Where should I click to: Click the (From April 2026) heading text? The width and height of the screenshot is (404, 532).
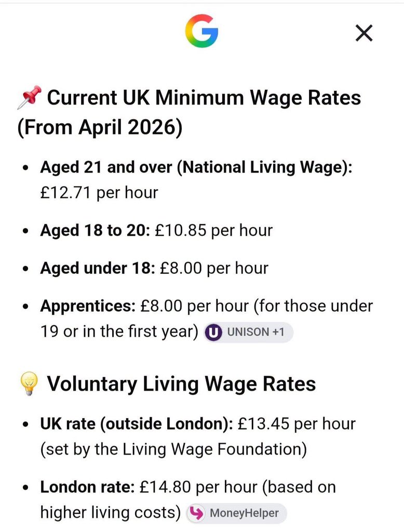coord(100,128)
